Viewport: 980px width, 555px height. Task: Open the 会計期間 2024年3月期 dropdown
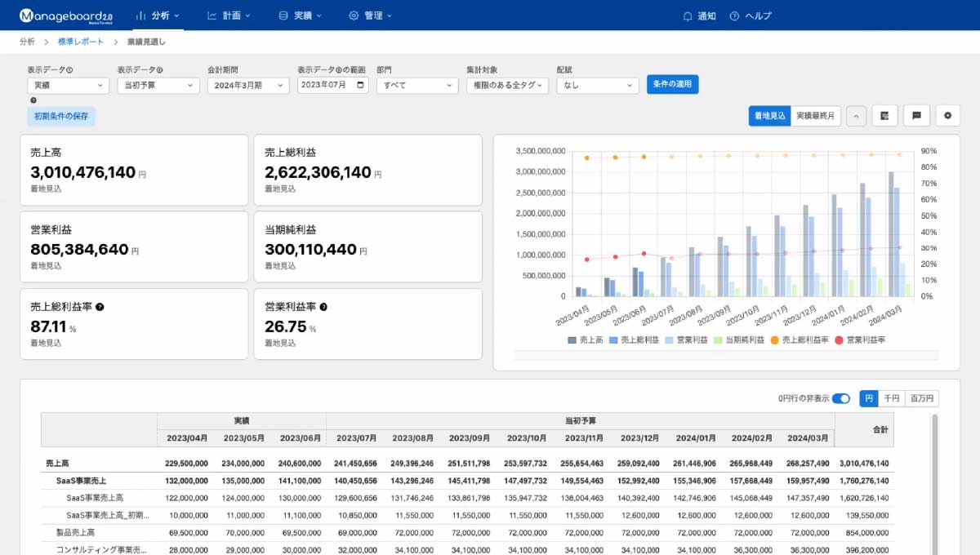pos(248,85)
